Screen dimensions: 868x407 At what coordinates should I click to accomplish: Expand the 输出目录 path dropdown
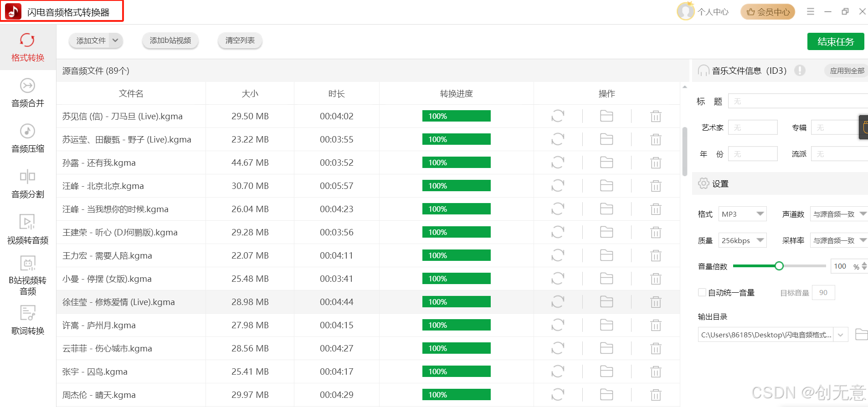point(841,335)
